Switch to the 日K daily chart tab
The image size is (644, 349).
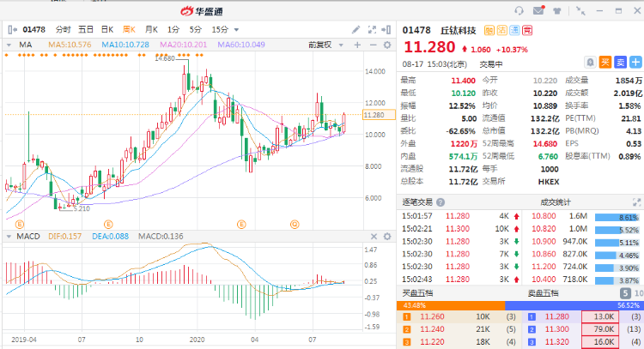click(107, 29)
